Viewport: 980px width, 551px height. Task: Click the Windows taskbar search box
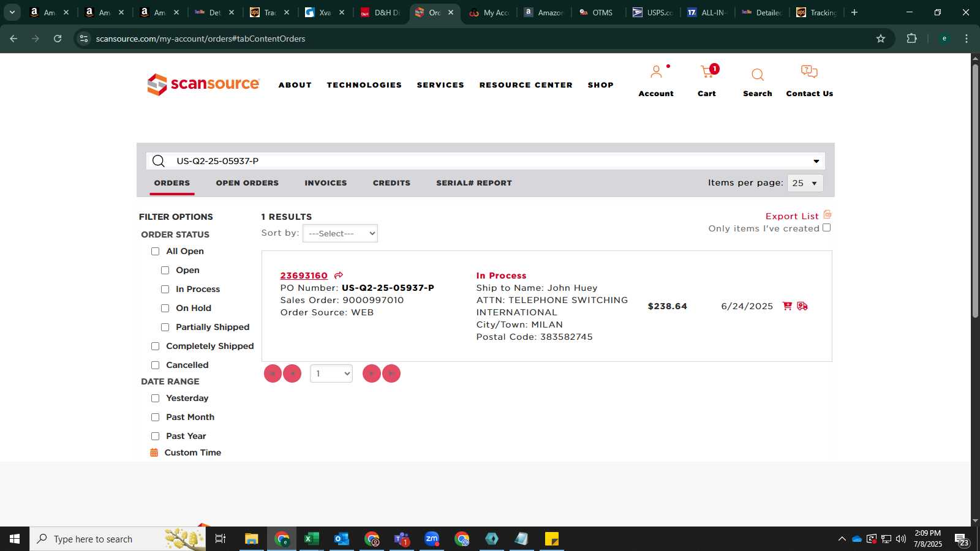click(x=118, y=539)
